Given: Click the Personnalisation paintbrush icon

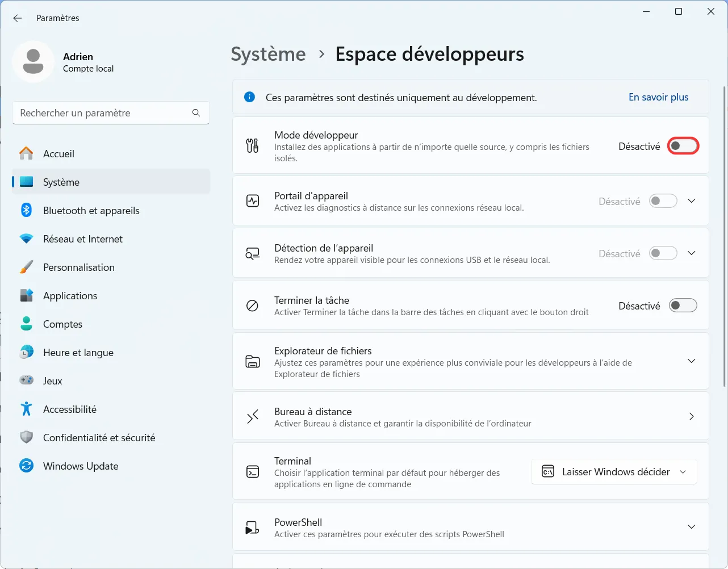Looking at the screenshot, I should (x=26, y=267).
